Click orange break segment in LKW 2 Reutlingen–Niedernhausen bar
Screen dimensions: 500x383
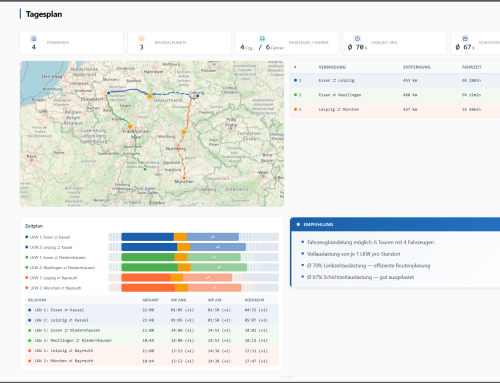tap(184, 267)
